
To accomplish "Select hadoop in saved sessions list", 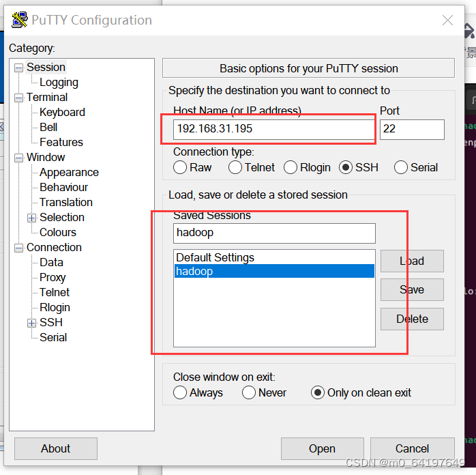I will [x=274, y=271].
